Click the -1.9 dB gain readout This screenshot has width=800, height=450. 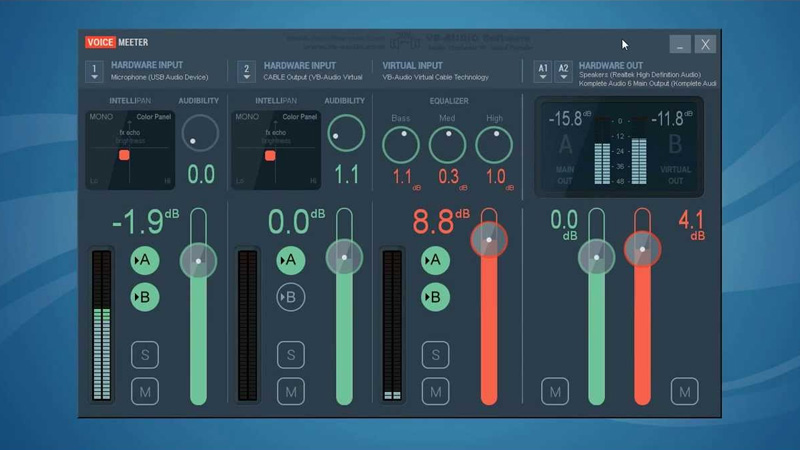pos(145,222)
